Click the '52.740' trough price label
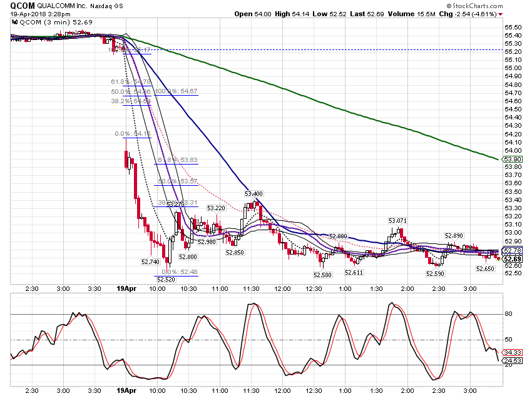Screen dimensions: 532x396 (x=150, y=261)
